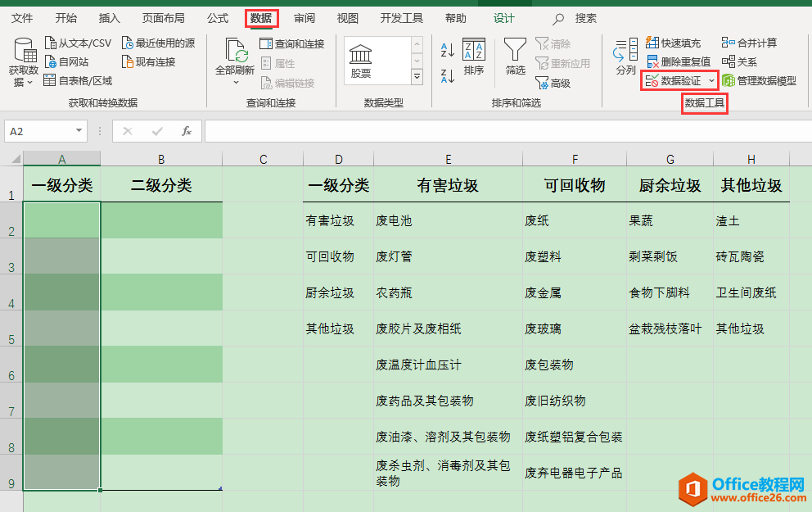Click the select-all corner triangle
Image resolution: width=812 pixels, height=512 pixels.
[16, 159]
